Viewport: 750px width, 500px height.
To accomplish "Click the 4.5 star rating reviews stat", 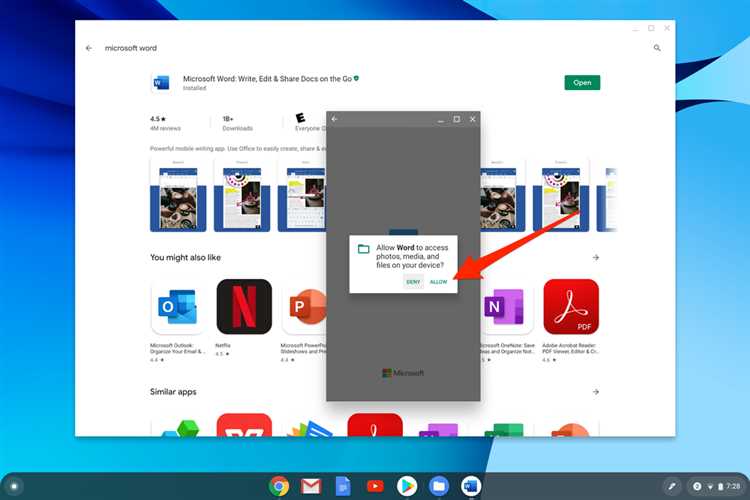I will point(165,123).
